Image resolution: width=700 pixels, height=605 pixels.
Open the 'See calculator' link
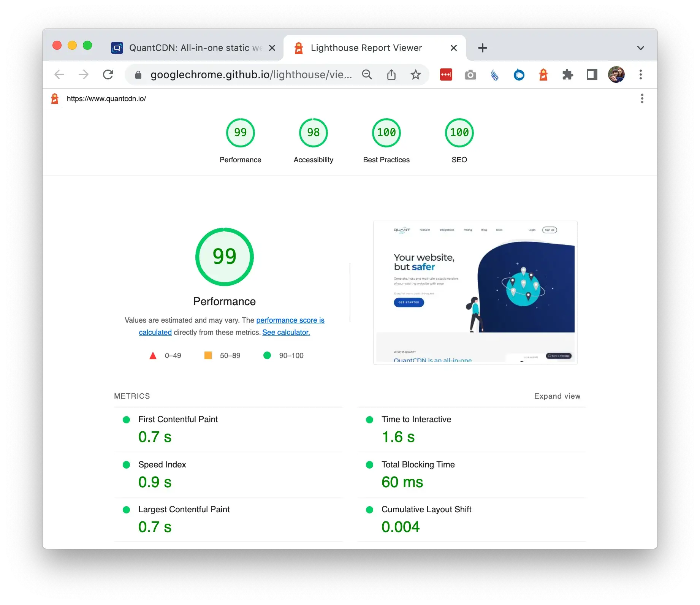pos(286,332)
